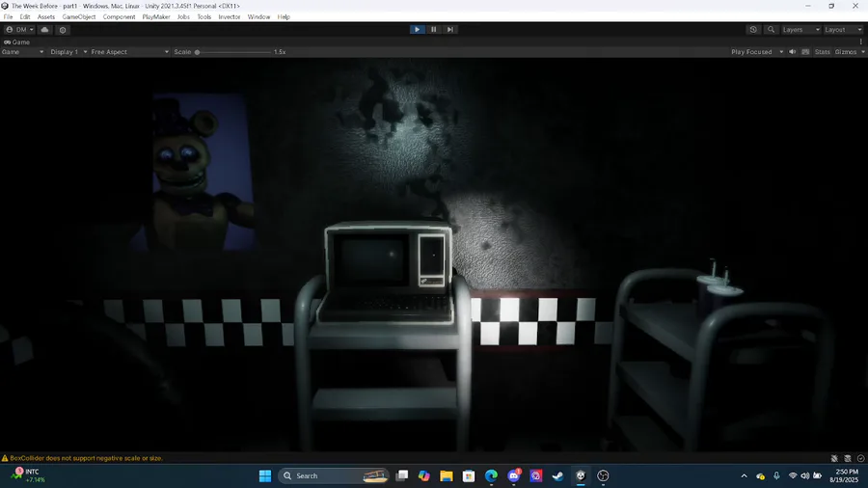This screenshot has width=868, height=488.
Task: Click the cache server status icon
Action: click(848, 458)
